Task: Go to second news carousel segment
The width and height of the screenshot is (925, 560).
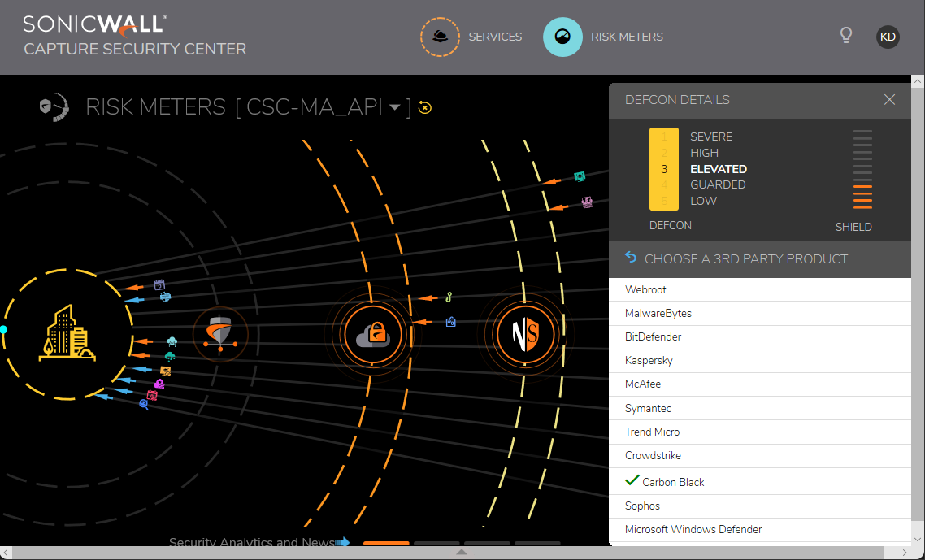Action: [436, 543]
